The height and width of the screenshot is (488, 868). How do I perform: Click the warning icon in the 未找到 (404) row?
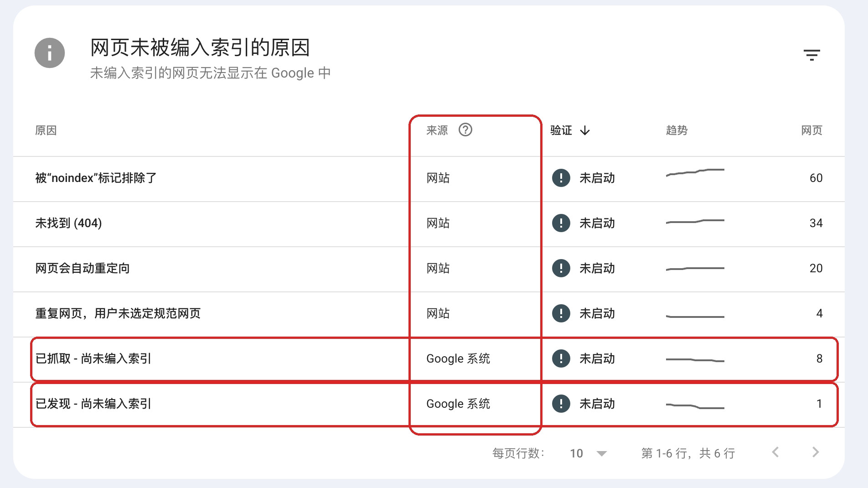click(561, 223)
